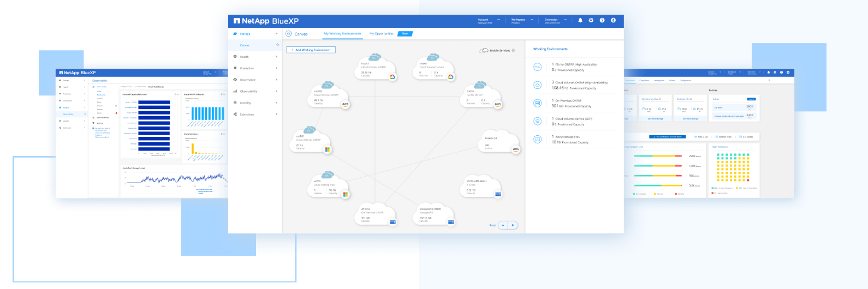
Task: Star the Canvas page as favorite
Action: point(277,45)
